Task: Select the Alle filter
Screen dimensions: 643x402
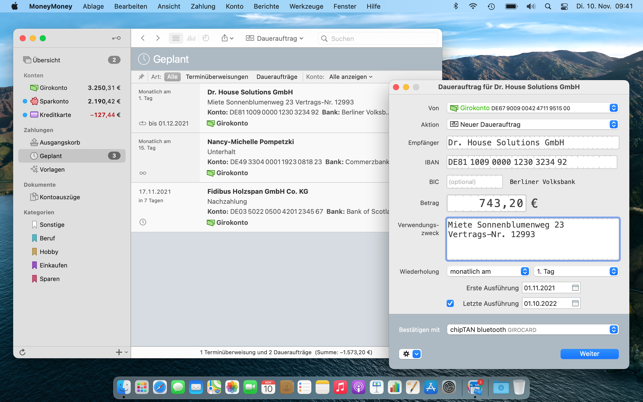Action: point(172,77)
